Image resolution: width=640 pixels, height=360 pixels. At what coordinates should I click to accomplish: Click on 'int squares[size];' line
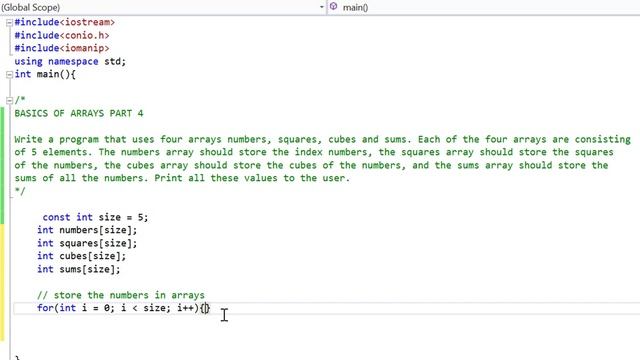click(x=87, y=243)
